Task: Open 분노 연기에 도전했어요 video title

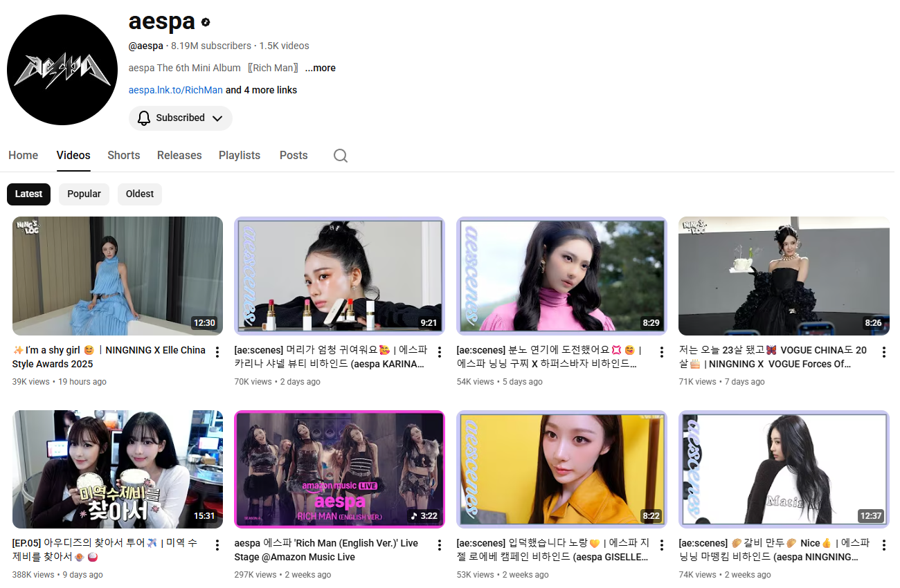Action: pyautogui.click(x=550, y=357)
